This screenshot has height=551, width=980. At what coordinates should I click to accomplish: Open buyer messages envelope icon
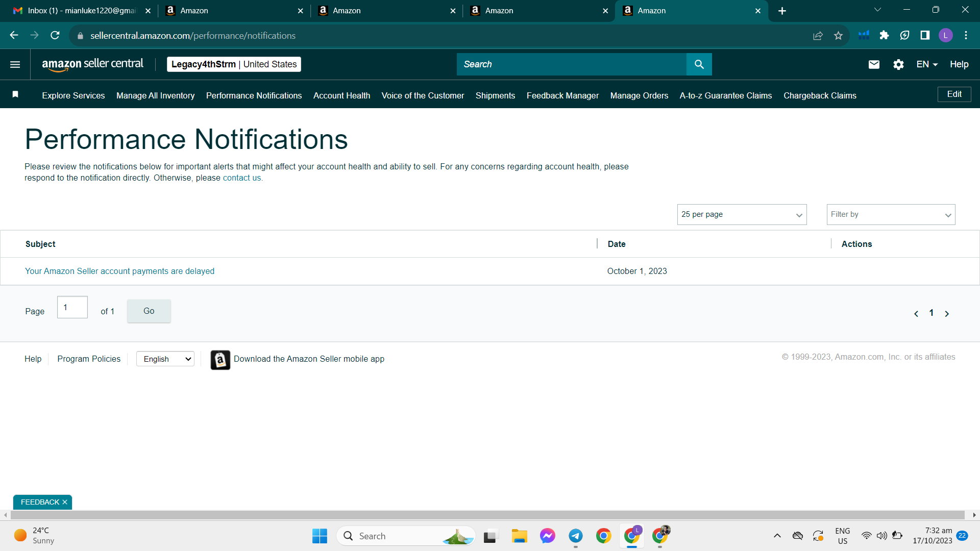click(x=874, y=64)
